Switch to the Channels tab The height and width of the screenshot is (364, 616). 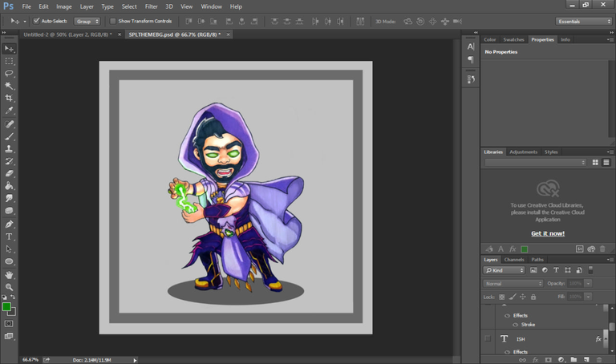(x=514, y=260)
